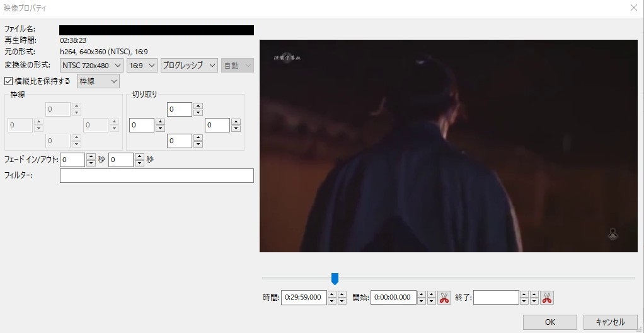Click the up arrow immediately right of 開始 field
The image size is (644, 333).
(422, 294)
